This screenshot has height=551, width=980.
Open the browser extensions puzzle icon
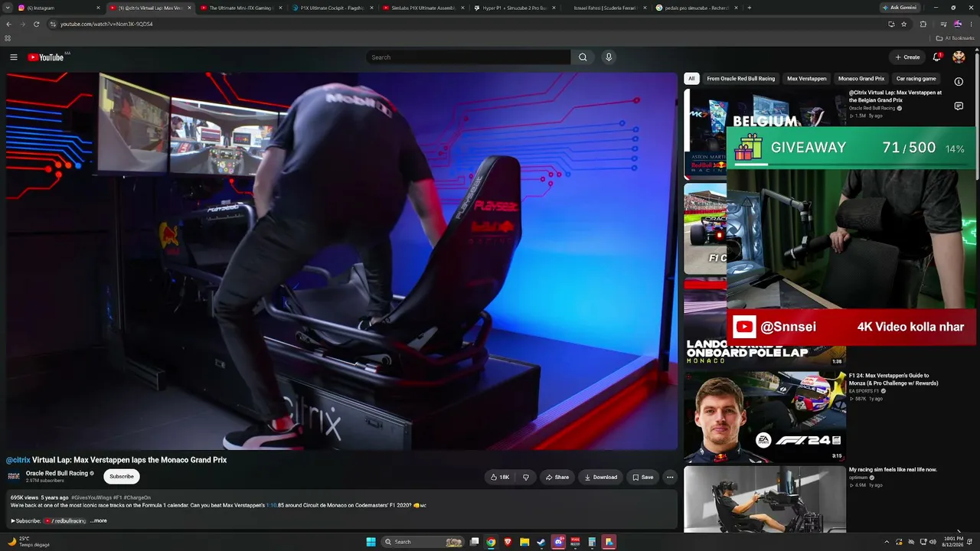(923, 24)
